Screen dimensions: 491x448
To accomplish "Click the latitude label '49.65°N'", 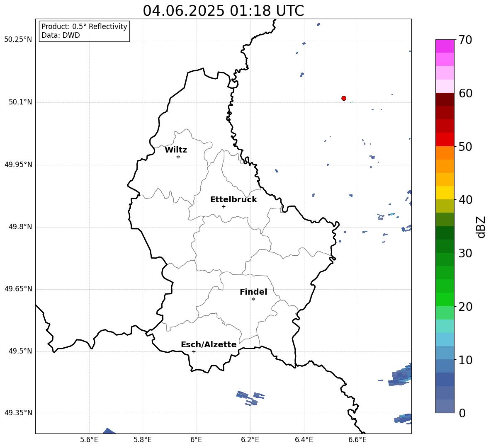I will pos(18,289).
